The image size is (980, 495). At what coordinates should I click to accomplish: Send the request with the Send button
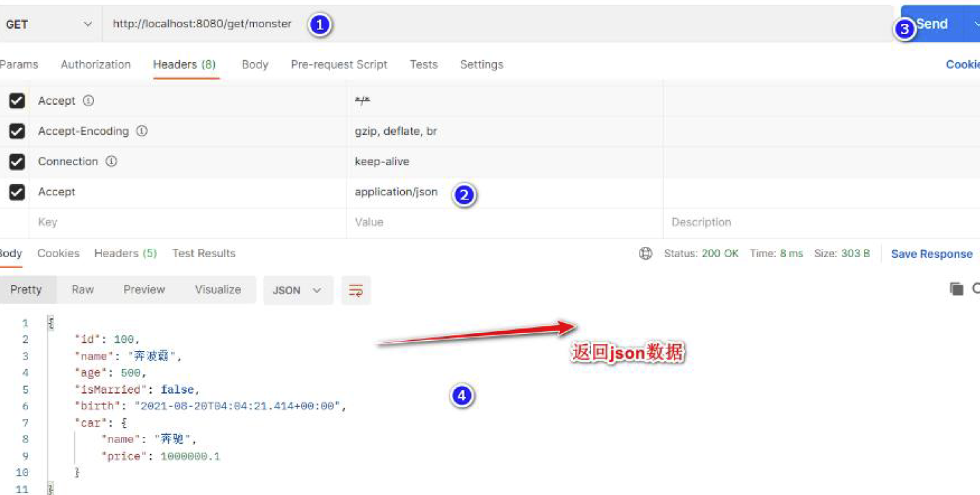pos(933,24)
